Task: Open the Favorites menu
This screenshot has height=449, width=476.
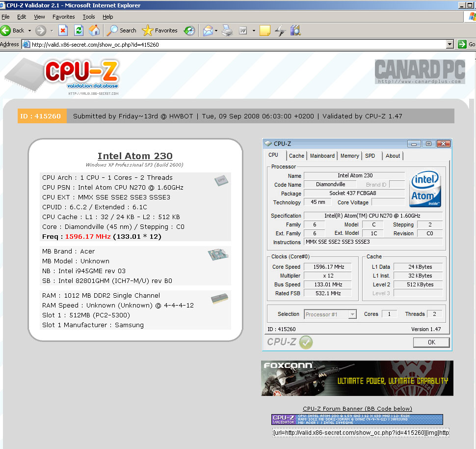Action: (63, 17)
